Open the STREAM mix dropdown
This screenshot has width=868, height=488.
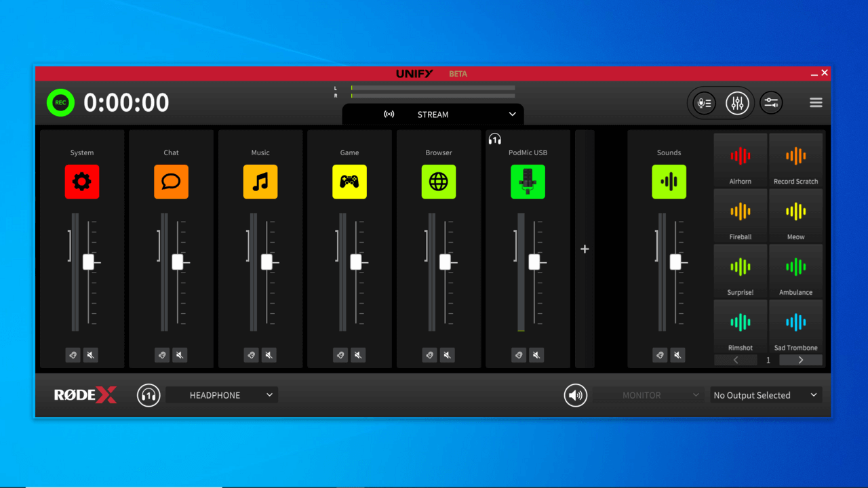pyautogui.click(x=433, y=115)
